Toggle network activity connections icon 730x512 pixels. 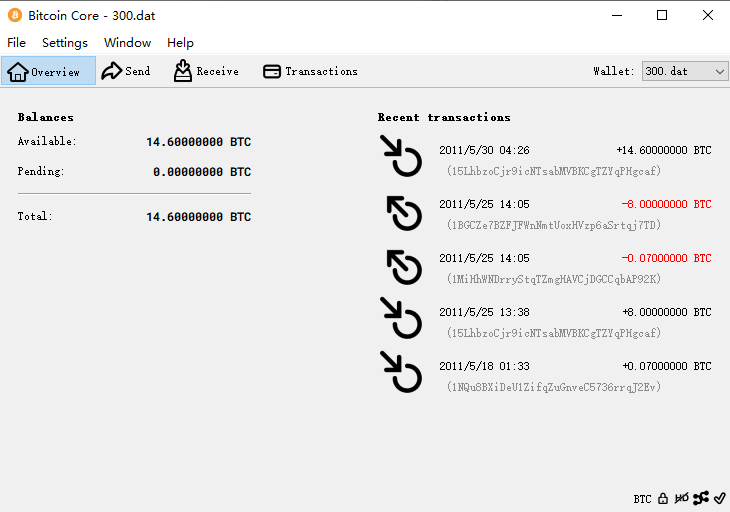[701, 498]
